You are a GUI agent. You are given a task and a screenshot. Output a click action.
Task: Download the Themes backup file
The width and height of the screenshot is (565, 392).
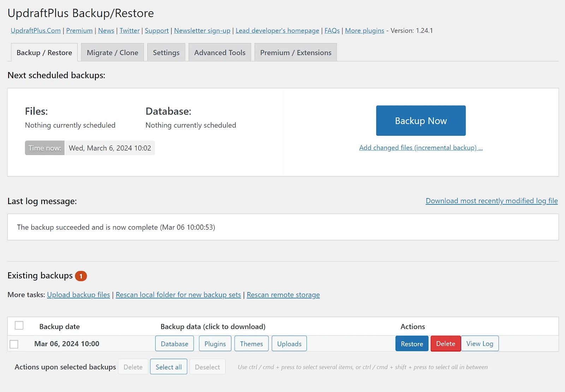point(251,343)
